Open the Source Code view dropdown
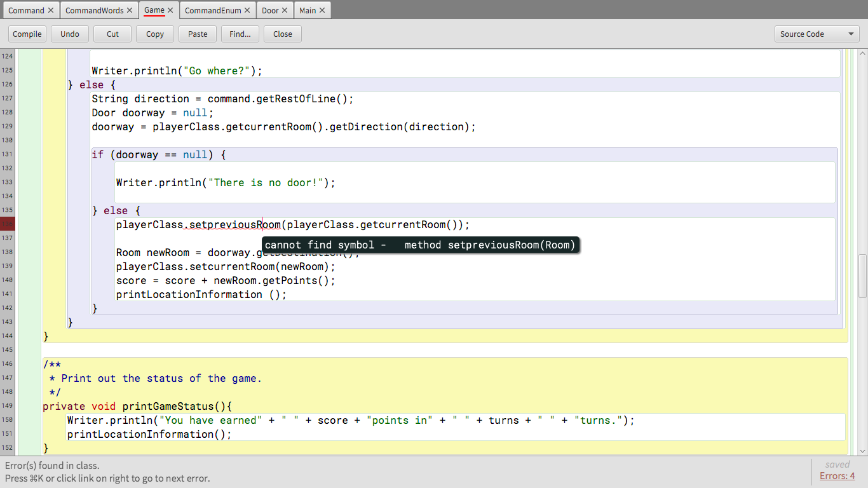 pos(817,34)
